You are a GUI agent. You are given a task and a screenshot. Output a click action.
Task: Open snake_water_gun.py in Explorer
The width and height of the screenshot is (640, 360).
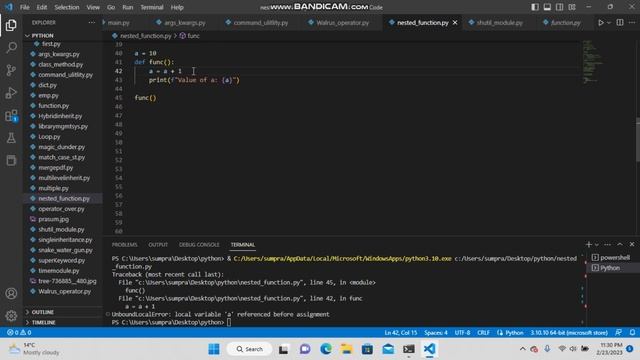pyautogui.click(x=65, y=250)
